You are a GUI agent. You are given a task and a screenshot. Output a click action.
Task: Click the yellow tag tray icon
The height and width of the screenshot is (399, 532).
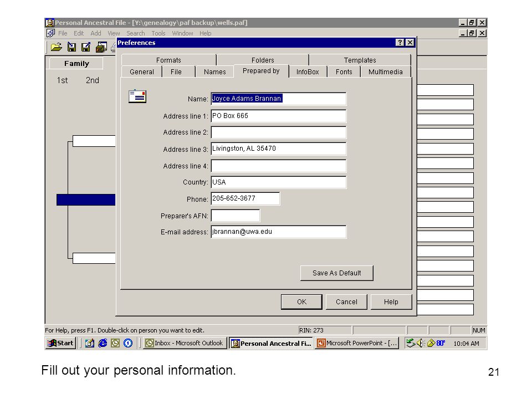(431, 343)
